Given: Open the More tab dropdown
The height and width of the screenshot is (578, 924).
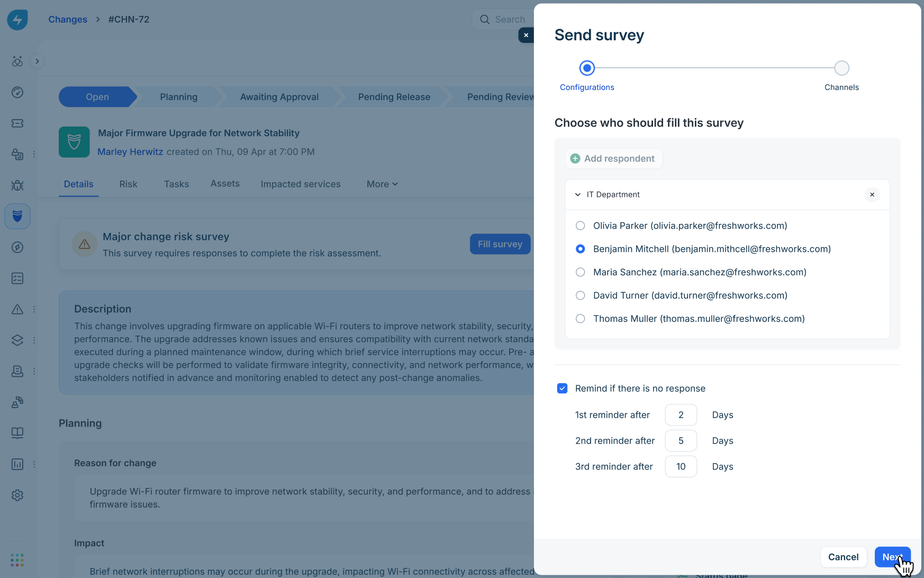Looking at the screenshot, I should 382,184.
